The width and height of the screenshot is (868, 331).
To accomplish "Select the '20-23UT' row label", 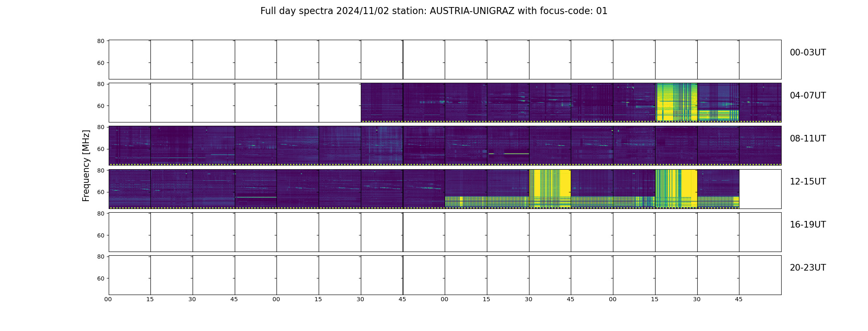I will [x=808, y=268].
